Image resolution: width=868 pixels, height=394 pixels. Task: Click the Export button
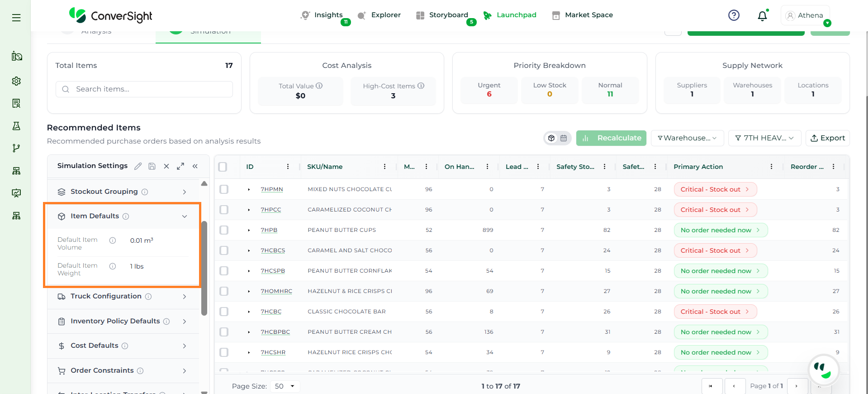coord(827,138)
